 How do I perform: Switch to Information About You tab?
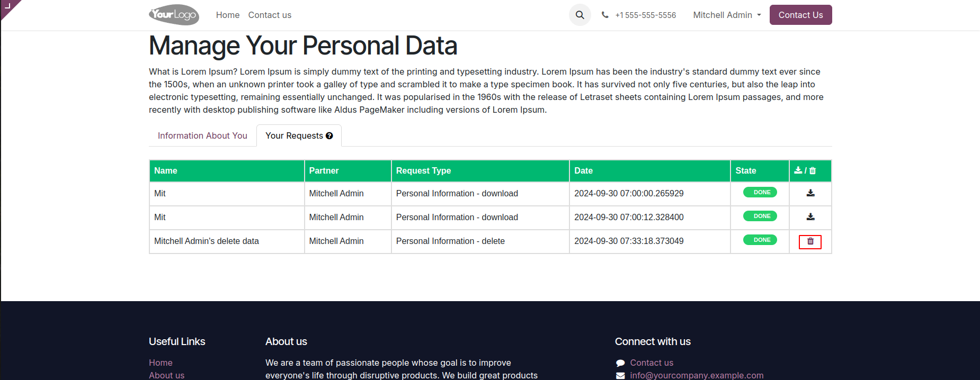(x=202, y=136)
